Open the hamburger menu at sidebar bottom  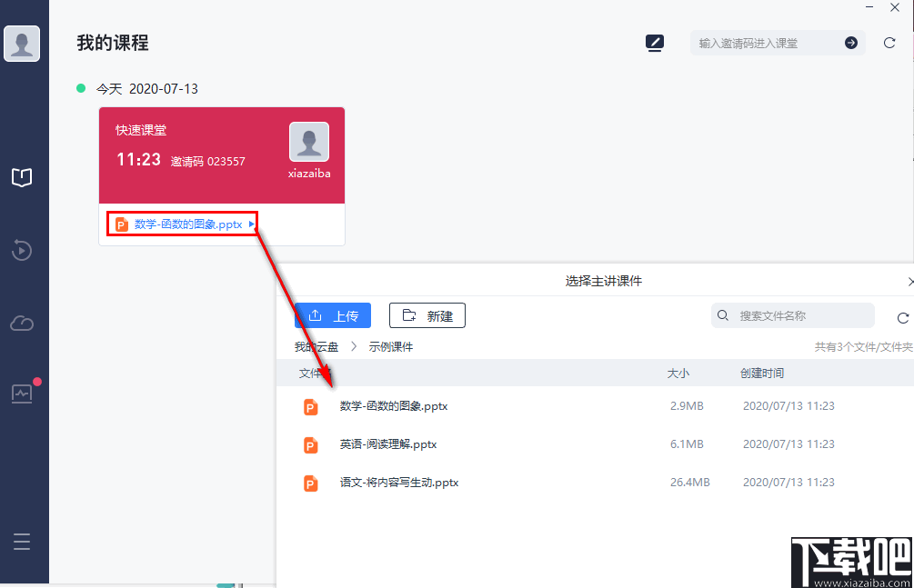click(x=22, y=541)
